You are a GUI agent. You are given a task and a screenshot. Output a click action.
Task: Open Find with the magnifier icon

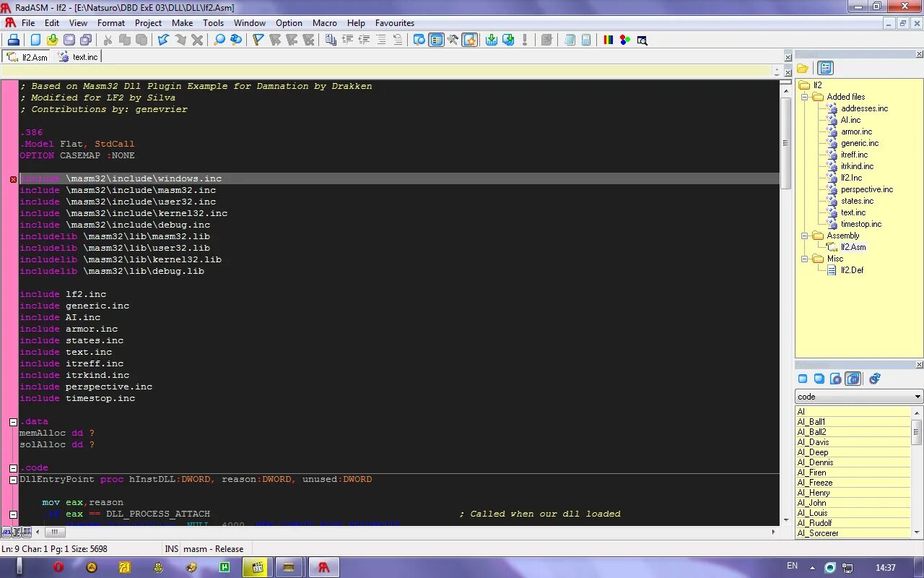click(x=219, y=40)
